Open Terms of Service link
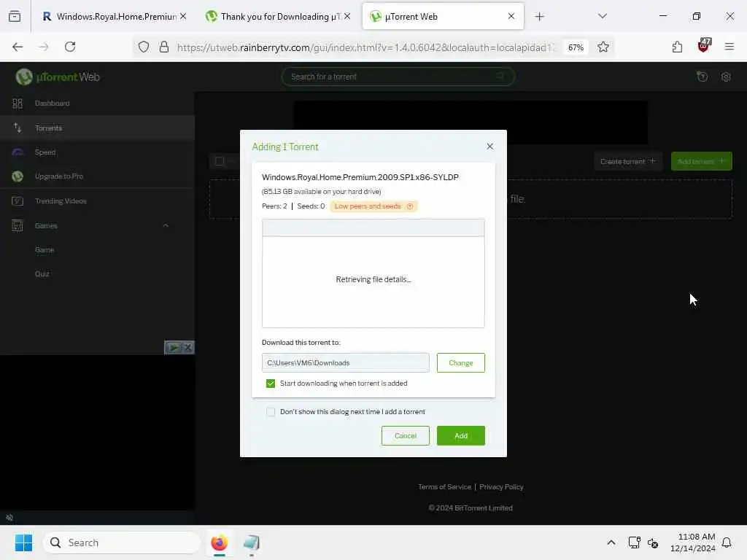Image resolution: width=747 pixels, height=560 pixels. tap(444, 486)
